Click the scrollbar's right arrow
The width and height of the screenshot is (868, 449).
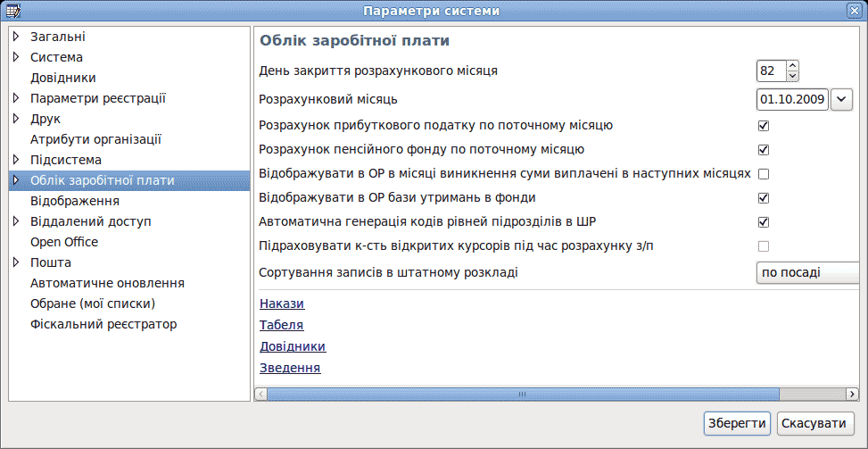click(853, 394)
